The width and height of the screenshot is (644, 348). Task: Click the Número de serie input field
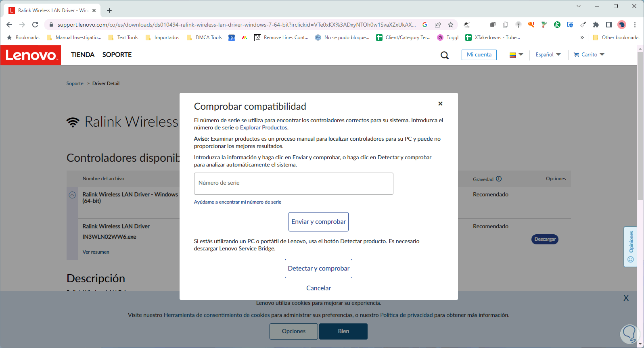coord(293,183)
